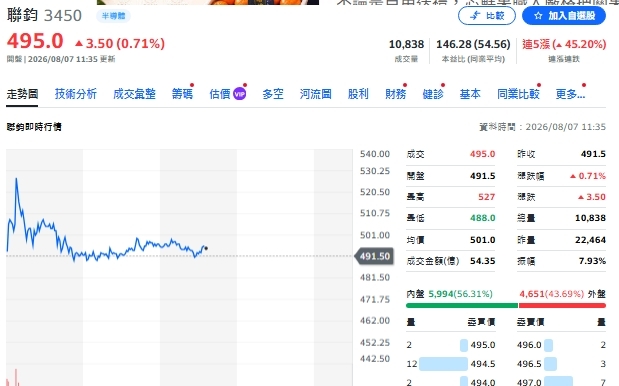
Task: Open the 健診 tab
Action: click(433, 94)
